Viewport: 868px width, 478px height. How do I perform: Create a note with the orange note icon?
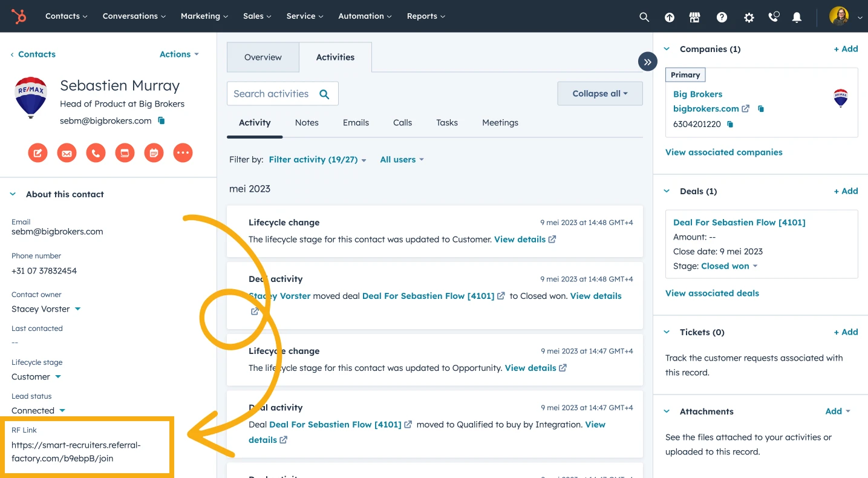coord(38,153)
